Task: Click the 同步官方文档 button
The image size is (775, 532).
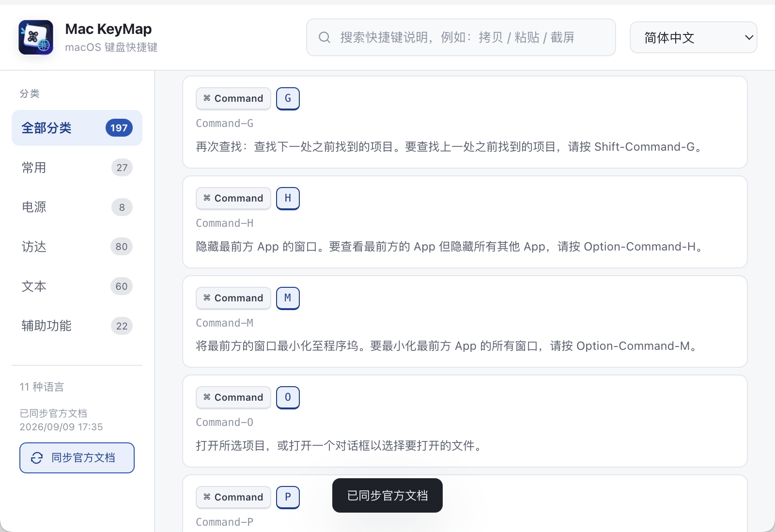Action: pos(77,458)
